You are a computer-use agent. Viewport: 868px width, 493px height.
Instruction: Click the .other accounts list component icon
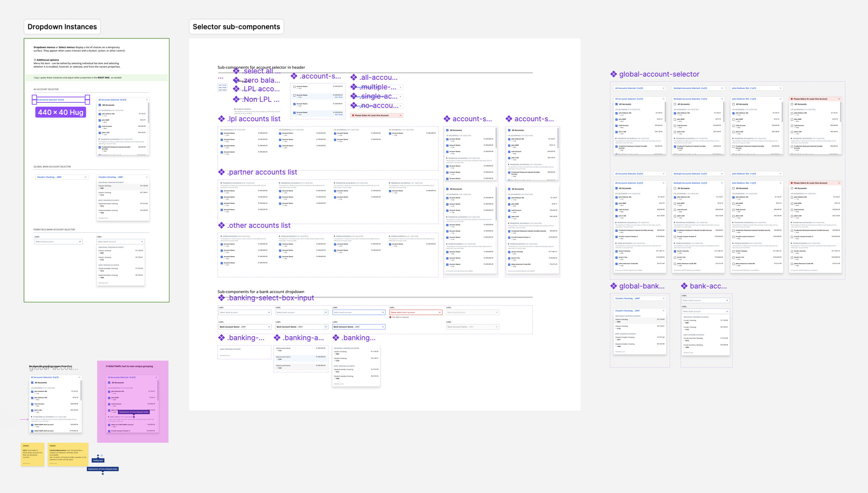pos(221,226)
